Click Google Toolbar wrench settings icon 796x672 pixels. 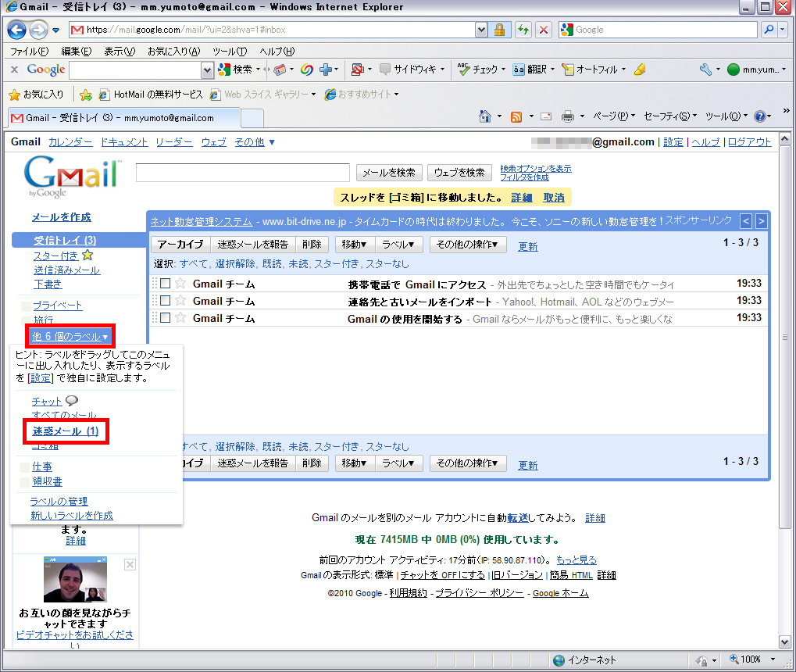pyautogui.click(x=705, y=70)
